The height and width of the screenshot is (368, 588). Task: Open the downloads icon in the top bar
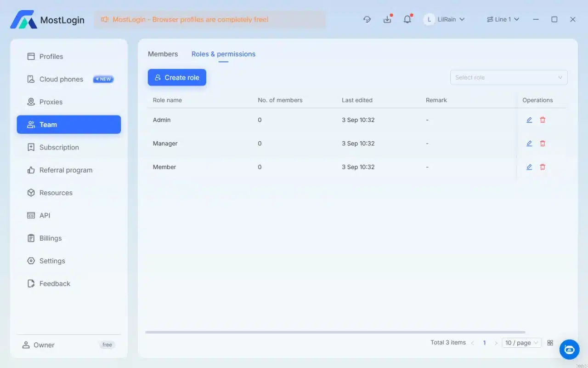point(387,19)
